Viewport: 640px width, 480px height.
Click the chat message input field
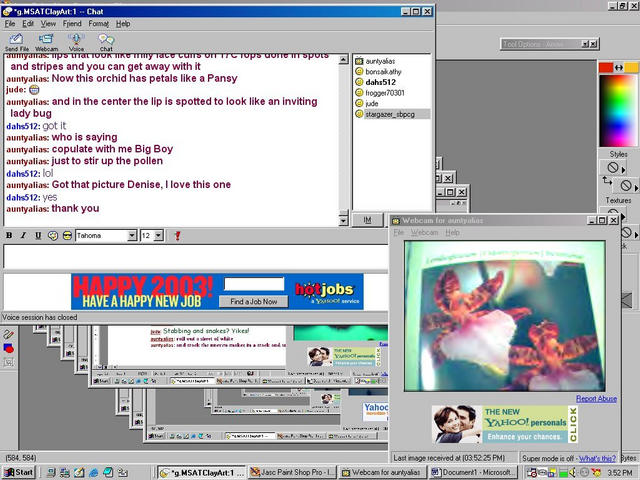coord(196,257)
